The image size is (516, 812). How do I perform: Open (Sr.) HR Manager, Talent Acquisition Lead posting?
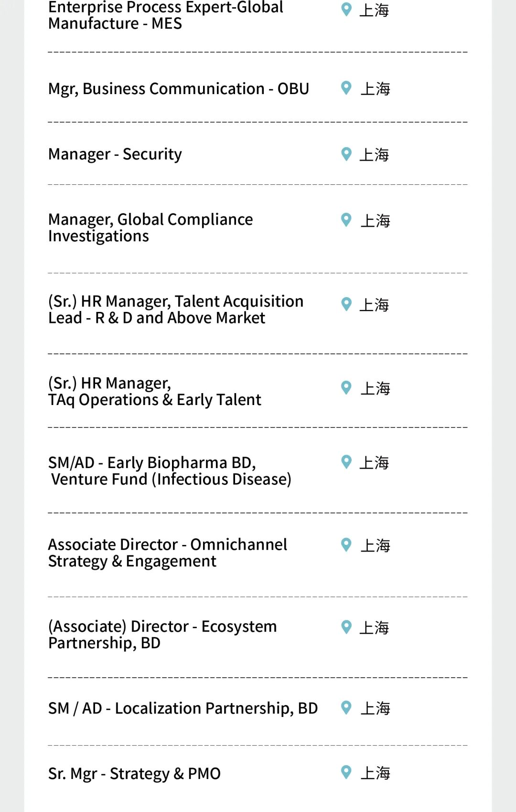(176, 310)
